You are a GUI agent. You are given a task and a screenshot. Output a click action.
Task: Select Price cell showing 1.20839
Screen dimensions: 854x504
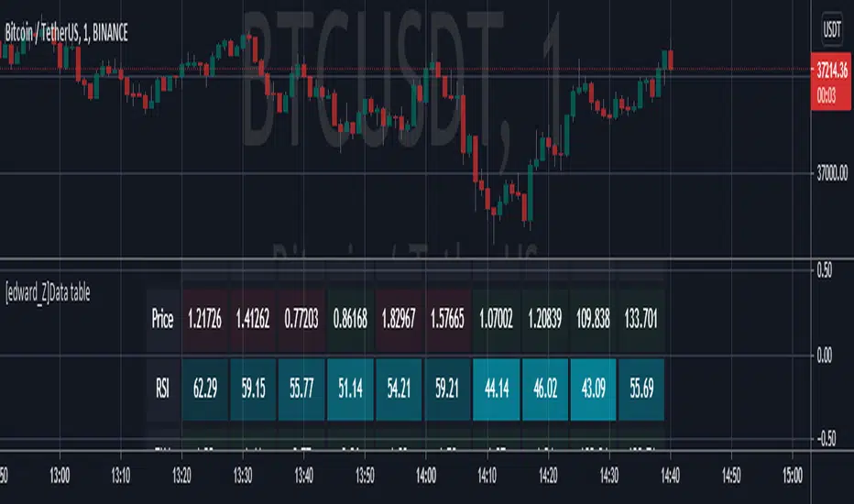pyautogui.click(x=544, y=319)
